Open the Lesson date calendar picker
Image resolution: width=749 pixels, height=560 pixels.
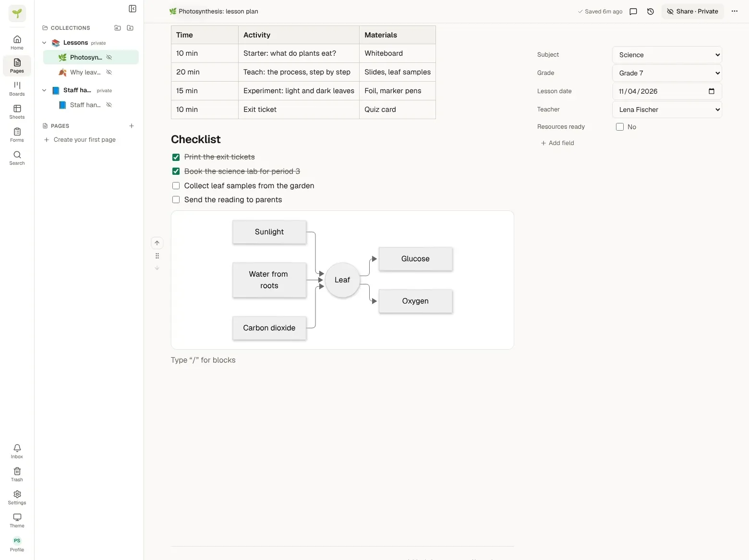point(712,91)
